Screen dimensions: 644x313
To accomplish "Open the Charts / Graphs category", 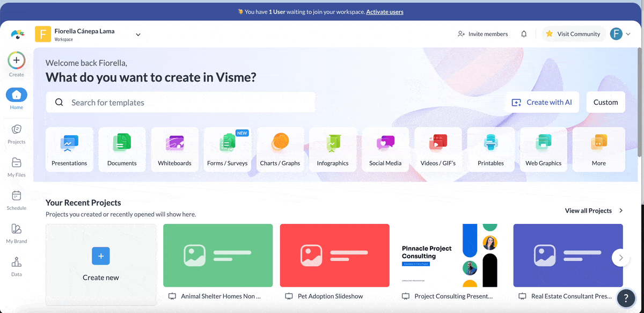I will pos(280,149).
